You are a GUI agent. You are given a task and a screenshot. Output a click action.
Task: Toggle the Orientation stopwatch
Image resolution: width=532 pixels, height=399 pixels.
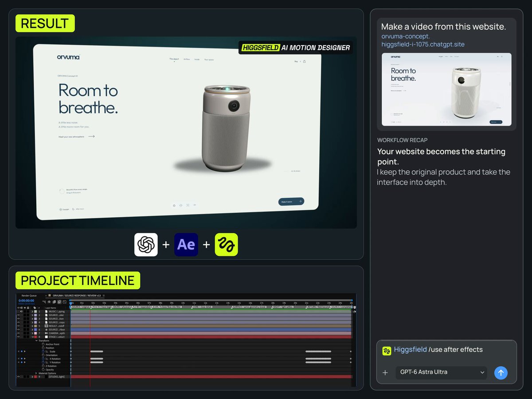[x=43, y=355]
